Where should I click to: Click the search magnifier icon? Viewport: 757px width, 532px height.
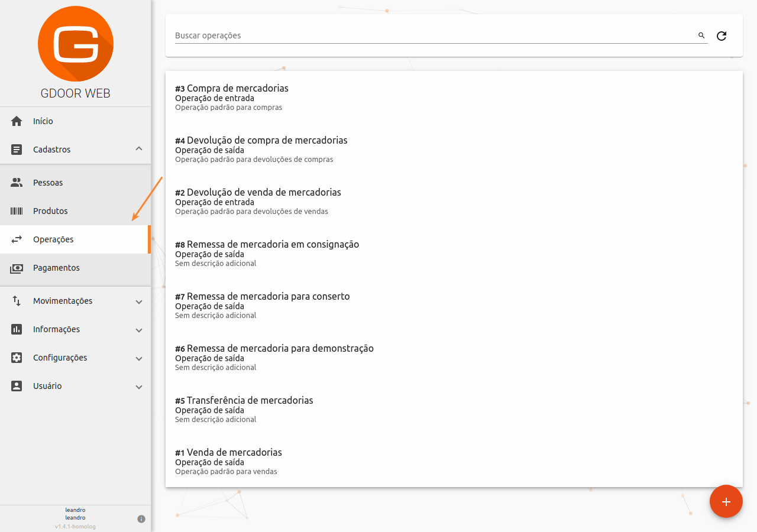pos(701,35)
